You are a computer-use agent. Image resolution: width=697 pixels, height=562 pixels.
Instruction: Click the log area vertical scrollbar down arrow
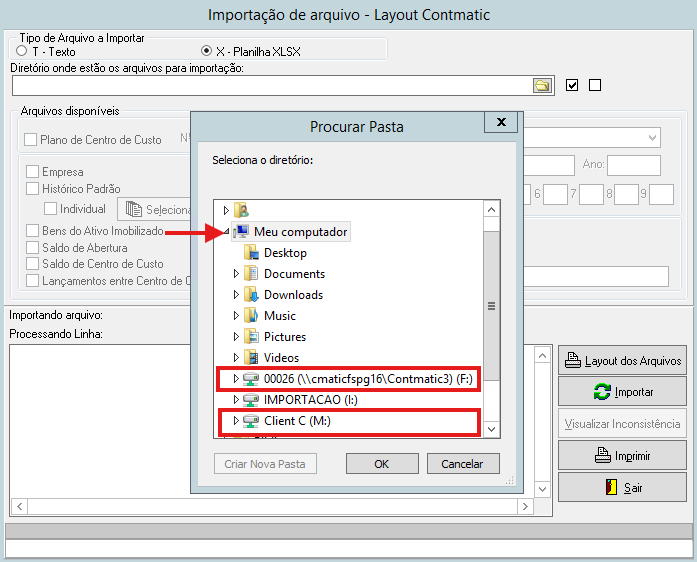542,490
